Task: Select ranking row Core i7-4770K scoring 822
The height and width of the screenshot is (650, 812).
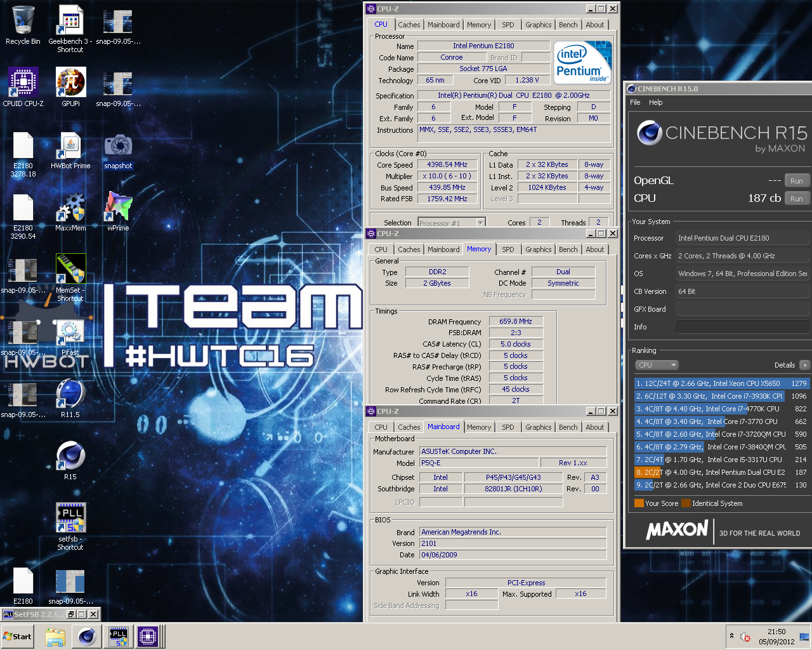Action: [x=721, y=409]
